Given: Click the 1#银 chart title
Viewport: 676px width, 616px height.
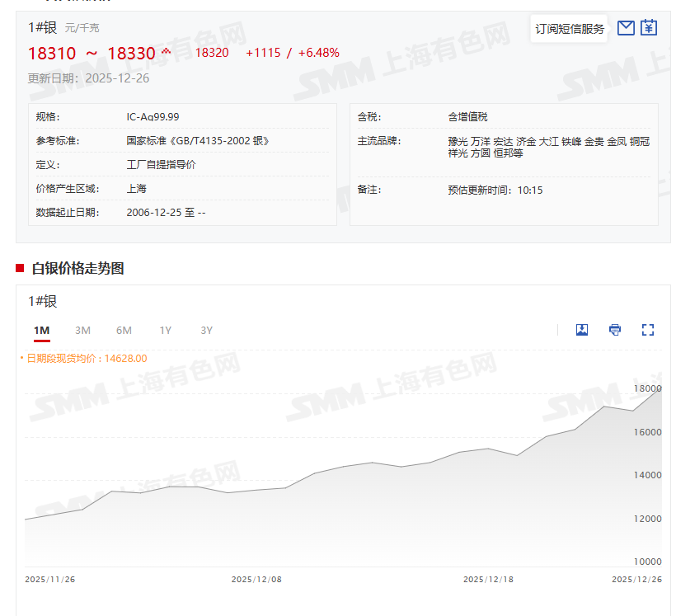Looking at the screenshot, I should (43, 302).
